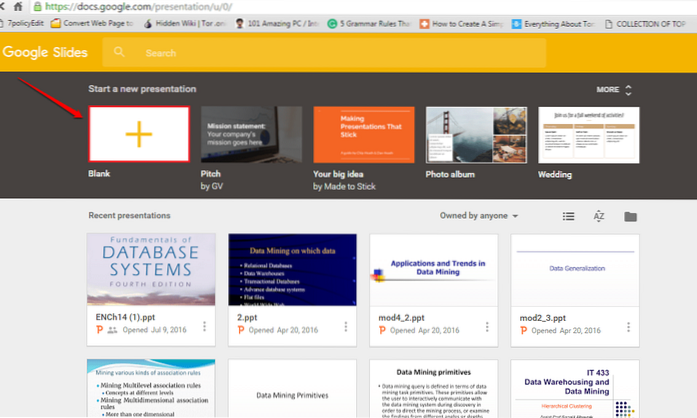Open more options for 2.ppt
The height and width of the screenshot is (418, 697).
pyautogui.click(x=346, y=327)
